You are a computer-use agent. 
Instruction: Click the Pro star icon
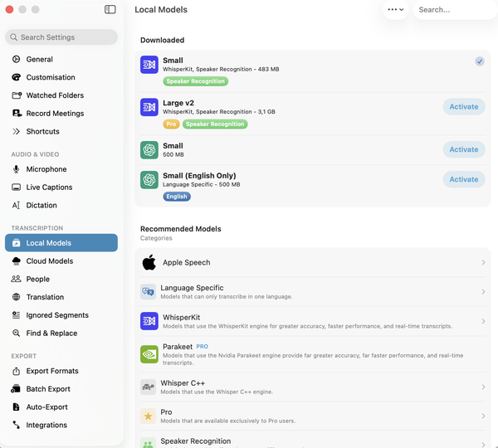pos(148,416)
